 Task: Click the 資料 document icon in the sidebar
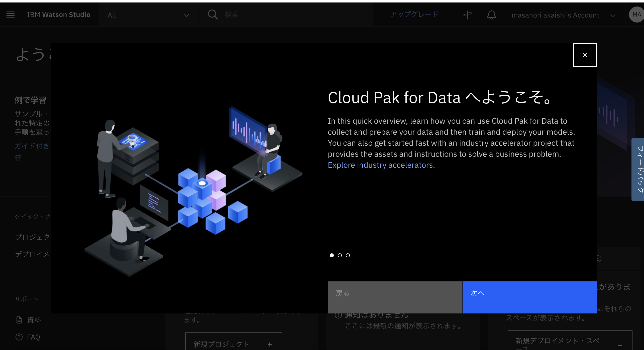pyautogui.click(x=20, y=319)
